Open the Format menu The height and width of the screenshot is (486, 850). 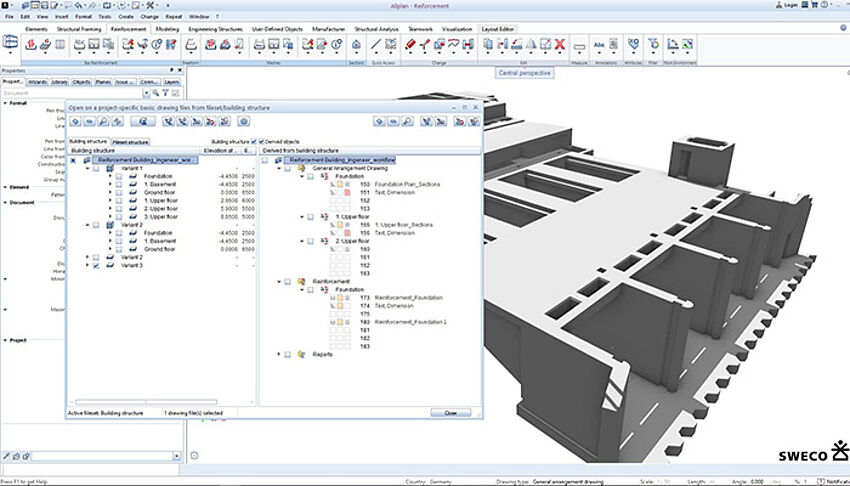[x=84, y=17]
